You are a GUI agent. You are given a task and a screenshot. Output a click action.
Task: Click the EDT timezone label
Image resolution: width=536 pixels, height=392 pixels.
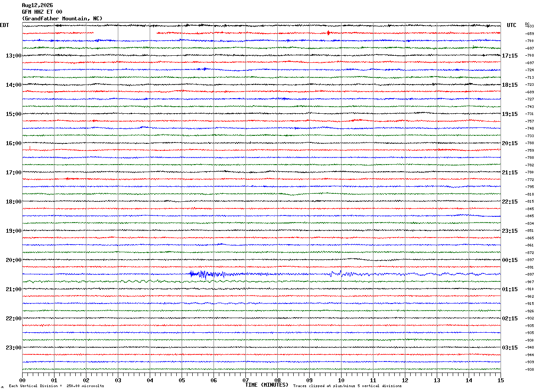pyautogui.click(x=4, y=25)
